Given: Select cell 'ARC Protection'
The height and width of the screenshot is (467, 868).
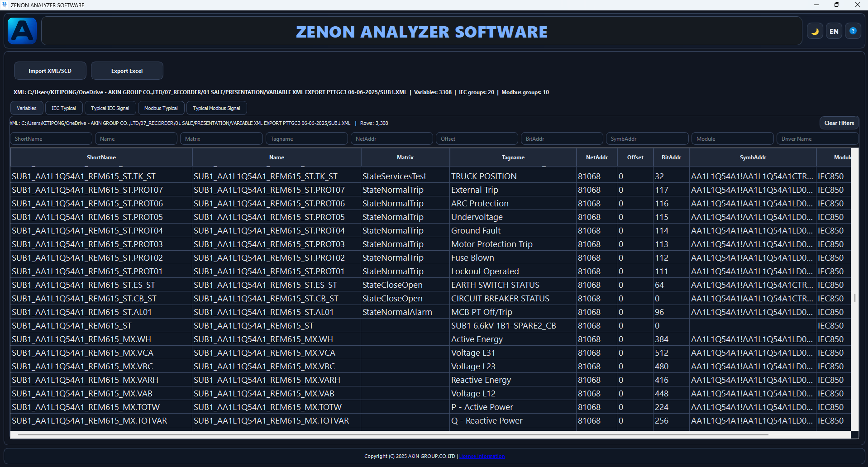Looking at the screenshot, I should click(x=513, y=204).
